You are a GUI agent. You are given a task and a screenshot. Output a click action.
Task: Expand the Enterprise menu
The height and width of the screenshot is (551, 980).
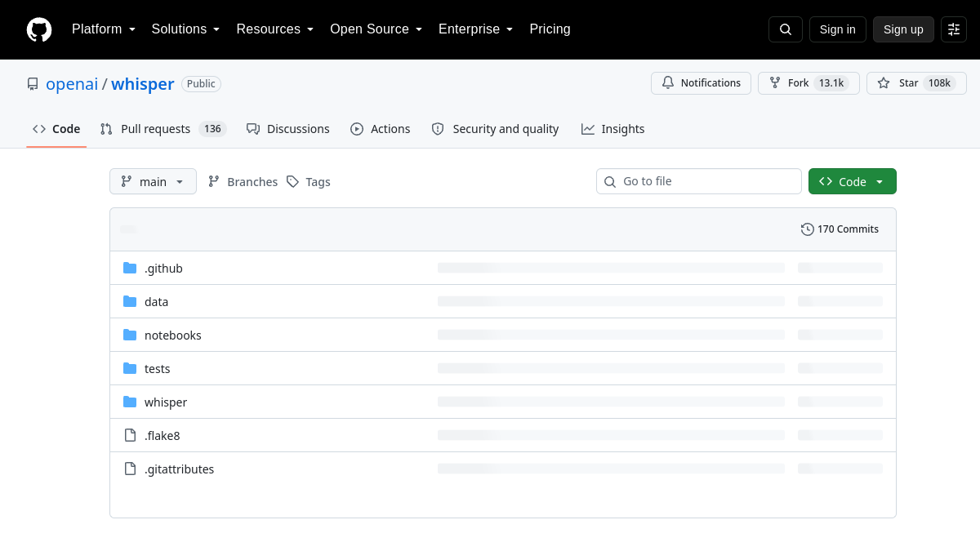(x=476, y=29)
